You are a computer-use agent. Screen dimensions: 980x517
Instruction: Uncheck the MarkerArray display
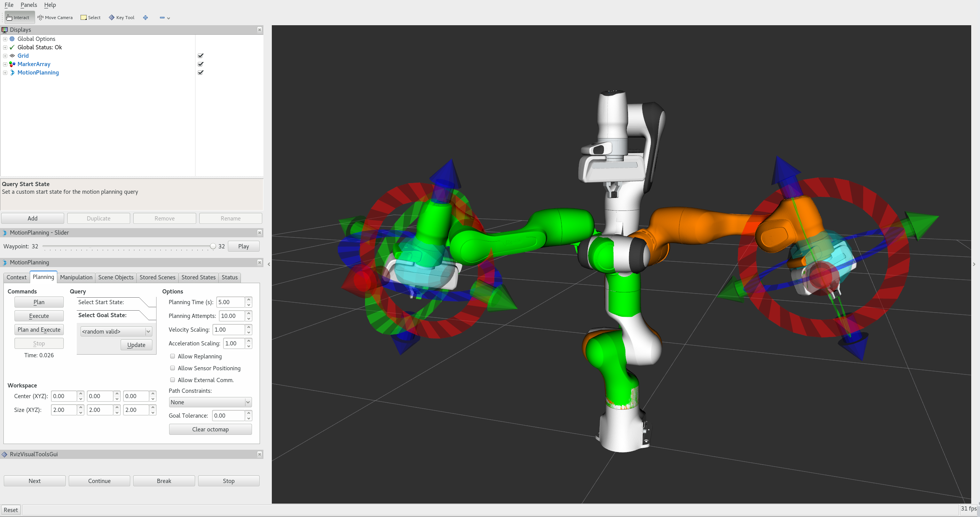[200, 64]
